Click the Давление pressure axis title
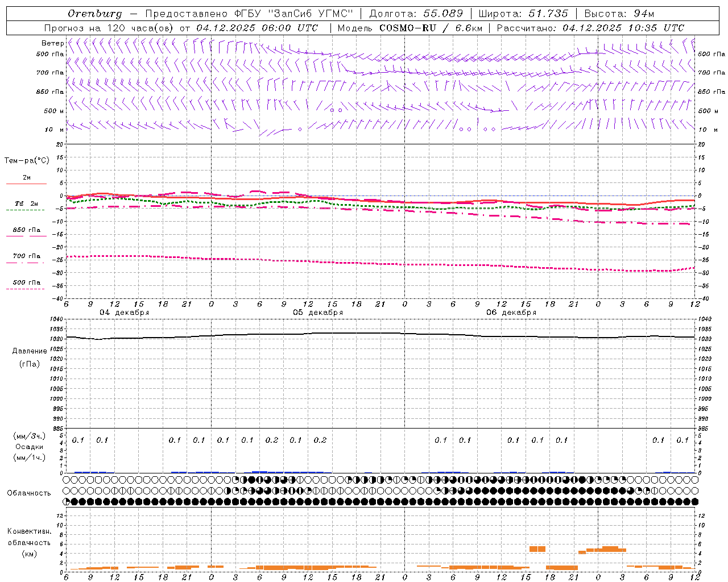The width and height of the screenshot is (728, 582). click(x=30, y=351)
